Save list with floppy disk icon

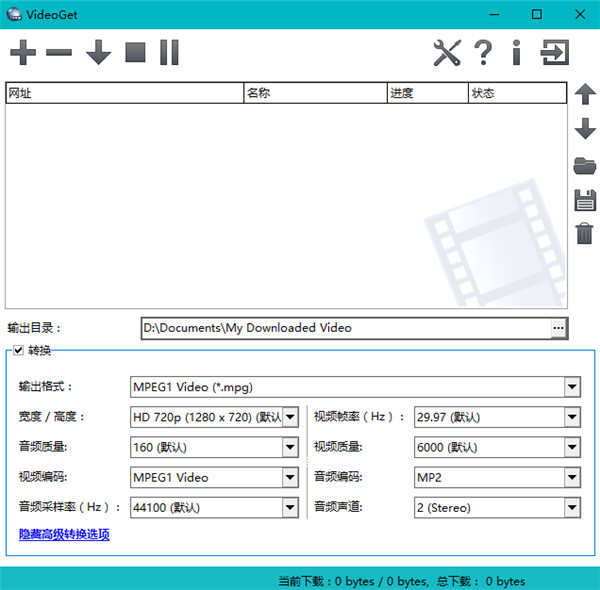point(585,200)
